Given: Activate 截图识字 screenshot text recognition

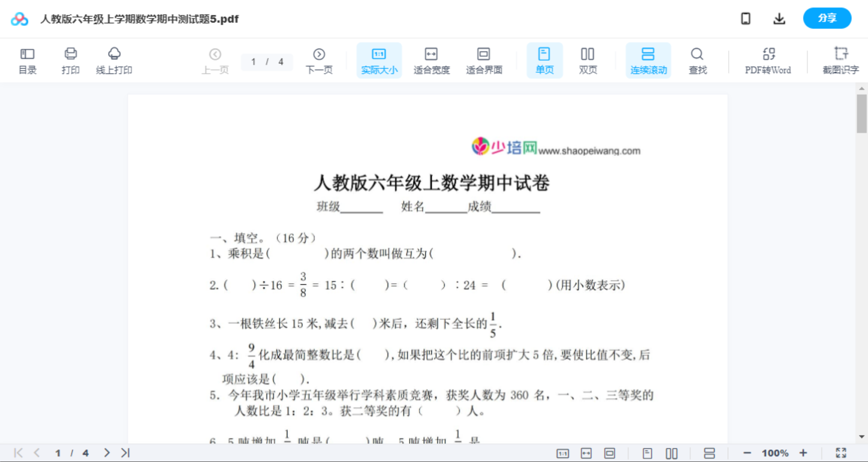Looking at the screenshot, I should [x=841, y=60].
